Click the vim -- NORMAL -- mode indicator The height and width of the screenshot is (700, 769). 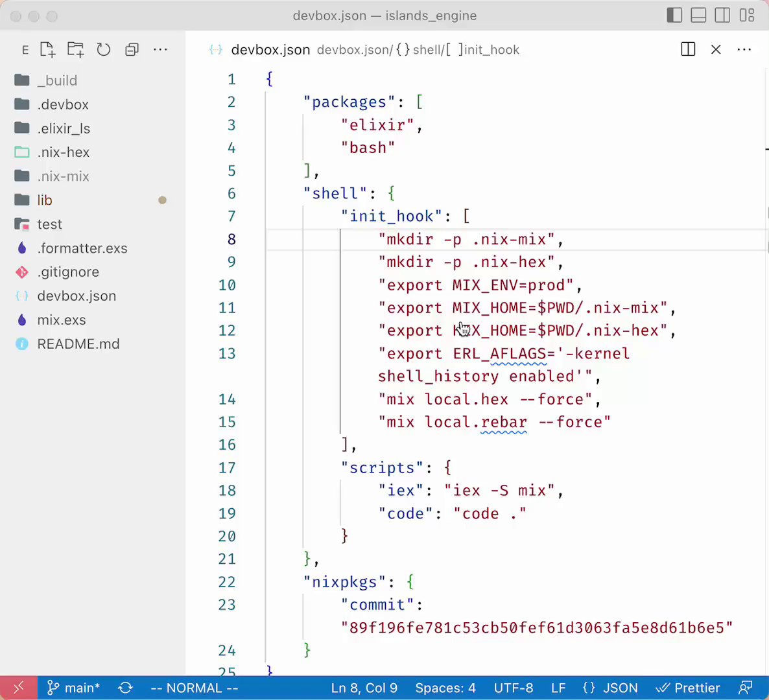(195, 688)
